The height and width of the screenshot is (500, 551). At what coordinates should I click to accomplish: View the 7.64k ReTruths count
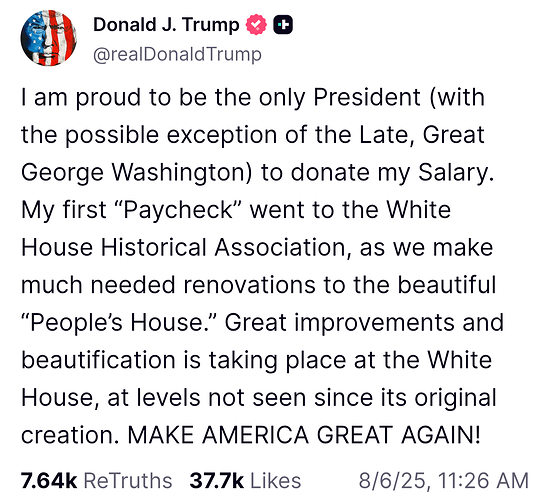pos(48,481)
